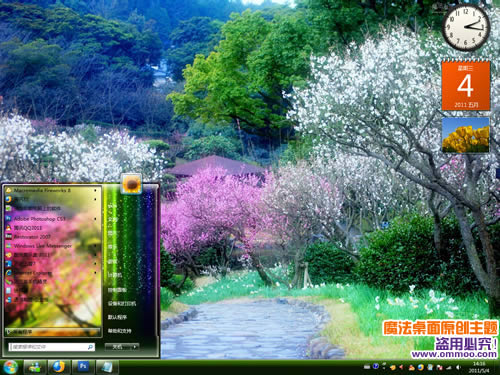The height and width of the screenshot is (375, 500).
Task: Open 计算机 in the Start menu right column
Action: (114, 275)
